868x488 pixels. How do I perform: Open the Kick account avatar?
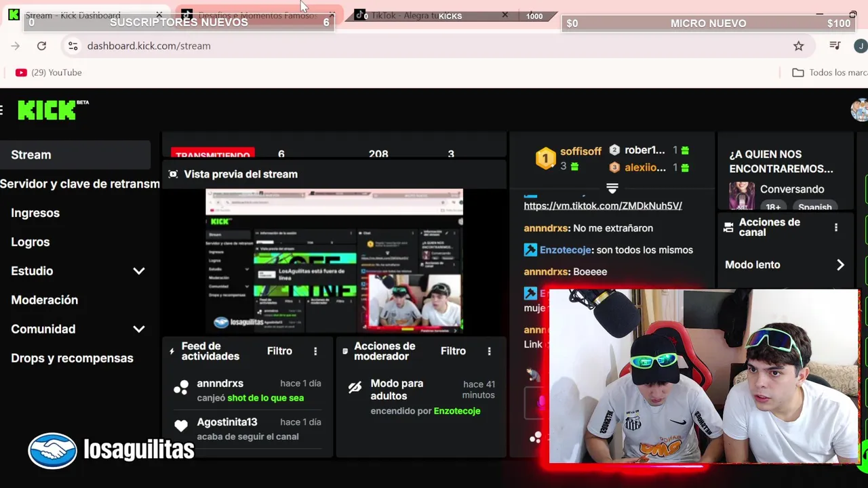859,110
